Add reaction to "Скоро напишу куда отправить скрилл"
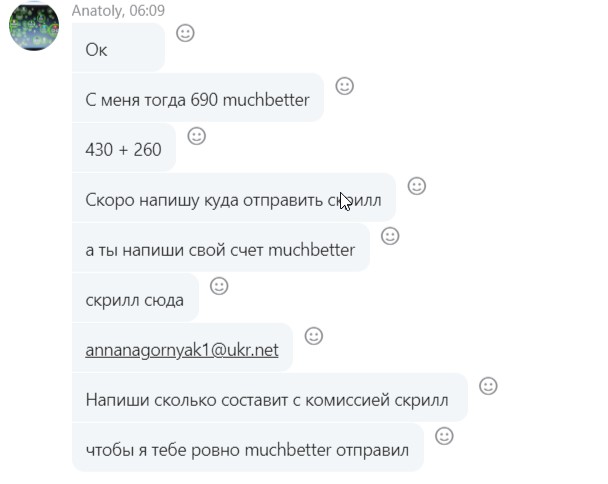Viewport: 608px width, 484px height. pyautogui.click(x=417, y=186)
